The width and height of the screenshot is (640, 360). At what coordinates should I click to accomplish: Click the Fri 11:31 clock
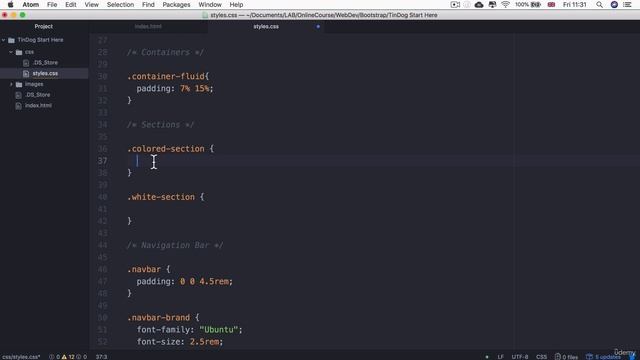[574, 4]
